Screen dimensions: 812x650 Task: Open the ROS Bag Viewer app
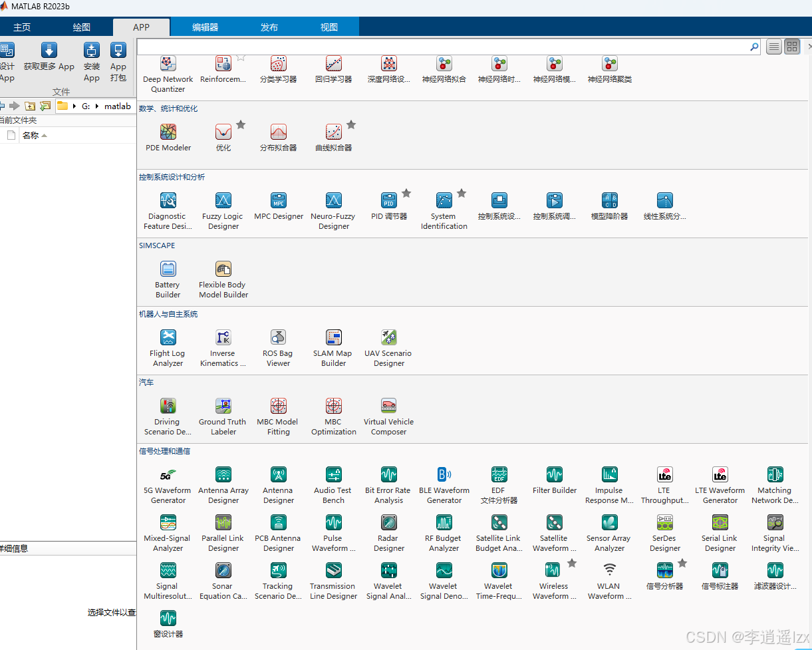(x=279, y=348)
